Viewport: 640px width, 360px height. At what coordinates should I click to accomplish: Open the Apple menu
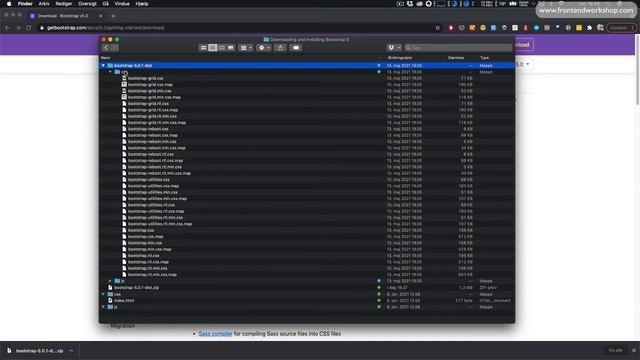(9, 4)
